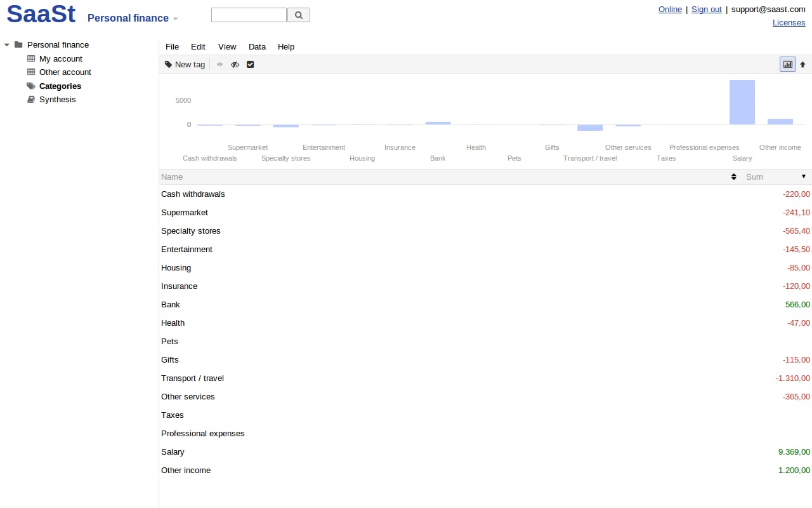The image size is (812, 508).
Task: Click the up arrow toolbar icon
Action: [802, 64]
